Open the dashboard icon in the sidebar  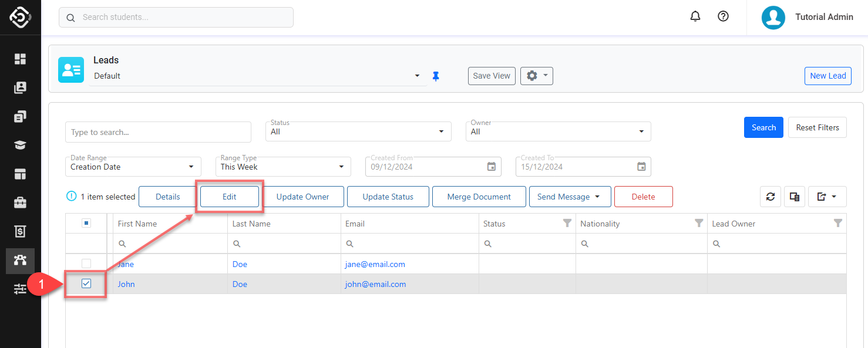21,59
